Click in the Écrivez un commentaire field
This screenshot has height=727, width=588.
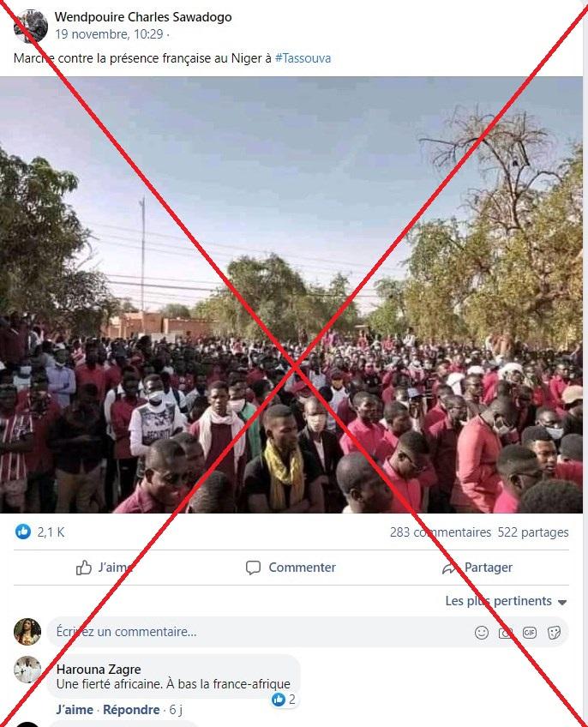pyautogui.click(x=260, y=632)
